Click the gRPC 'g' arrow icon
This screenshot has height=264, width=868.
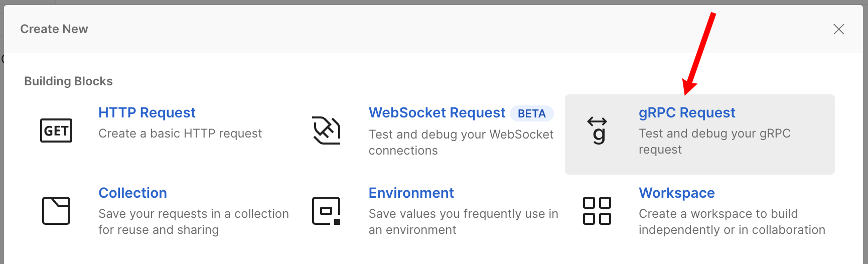[x=597, y=130]
